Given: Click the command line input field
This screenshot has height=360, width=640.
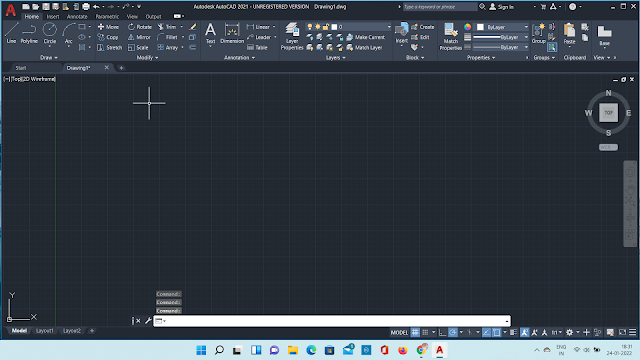Looking at the screenshot, I should click(332, 321).
